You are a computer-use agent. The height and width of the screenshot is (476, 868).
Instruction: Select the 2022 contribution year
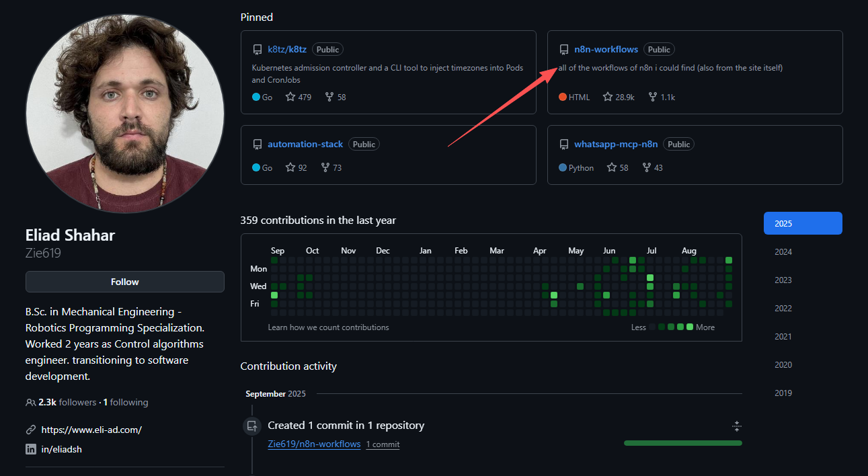pyautogui.click(x=803, y=308)
